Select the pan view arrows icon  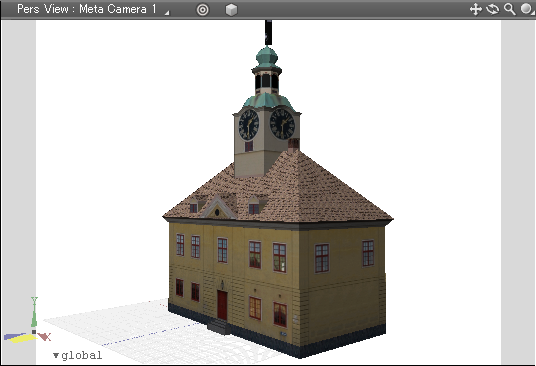point(475,9)
